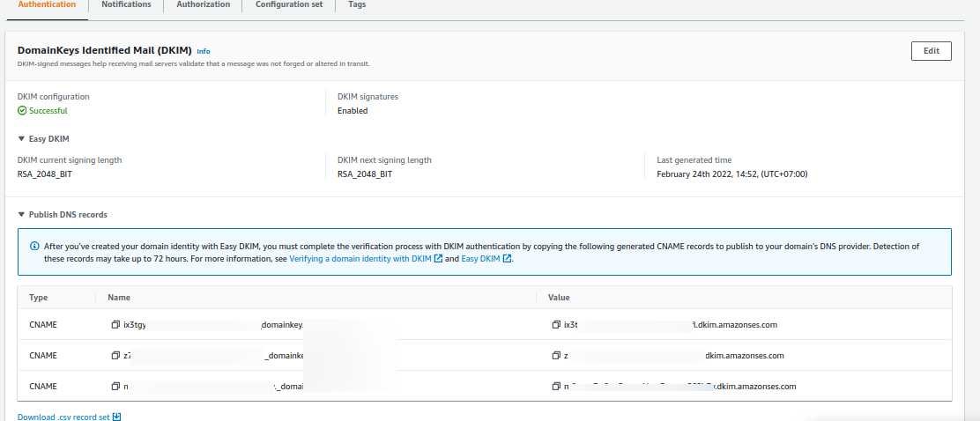Viewport: 980px width, 421px height.
Task: Copy the ix3t dkim.amazonses.com value
Action: [x=556, y=325]
